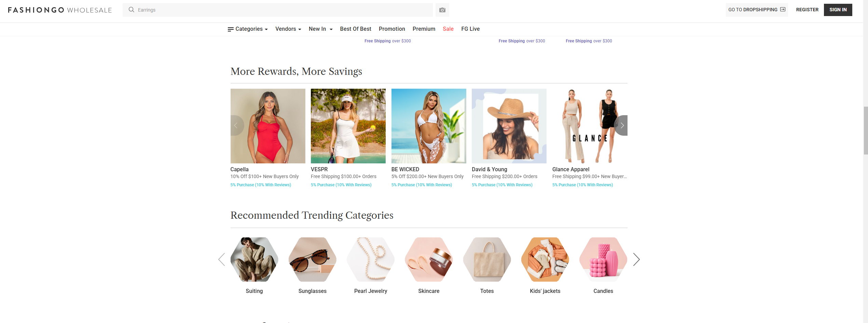The height and width of the screenshot is (323, 868).
Task: Click the search magnifier icon
Action: click(131, 10)
